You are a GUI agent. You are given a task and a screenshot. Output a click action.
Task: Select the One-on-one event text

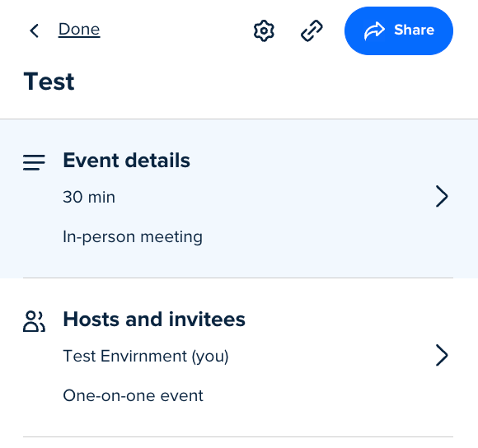point(133,395)
